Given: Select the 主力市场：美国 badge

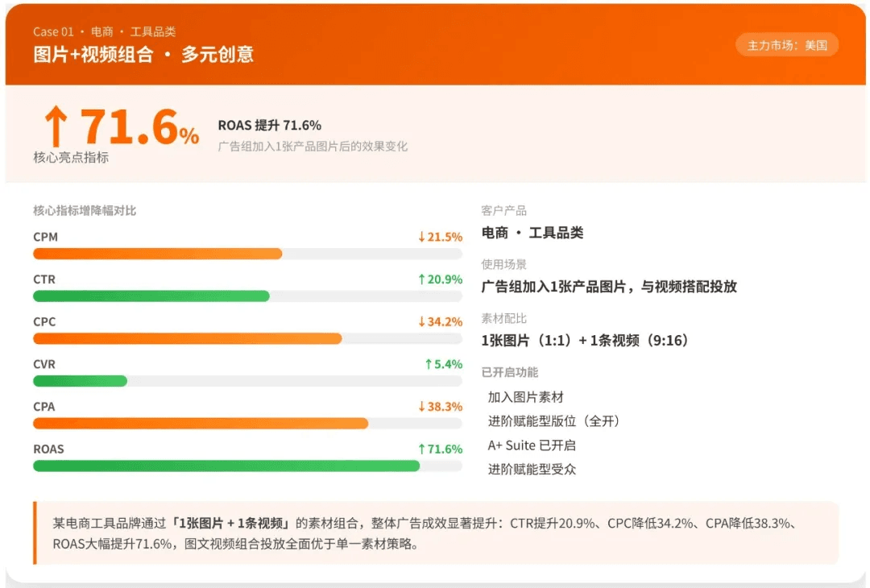Looking at the screenshot, I should 787,45.
